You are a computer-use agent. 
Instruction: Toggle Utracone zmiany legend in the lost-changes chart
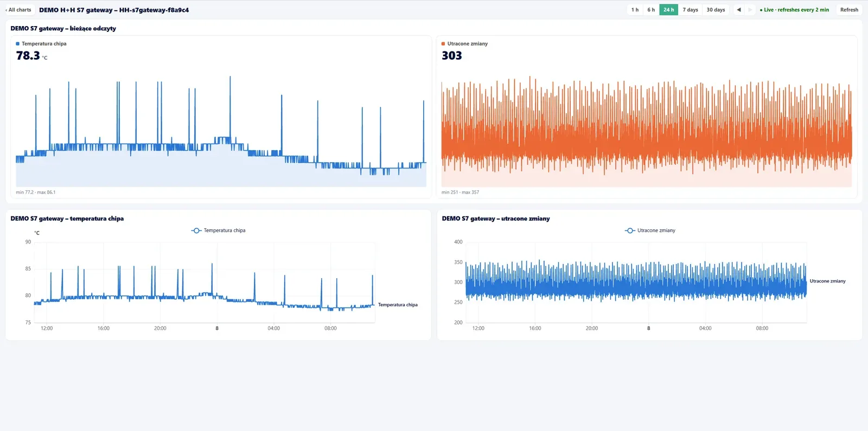pos(650,230)
